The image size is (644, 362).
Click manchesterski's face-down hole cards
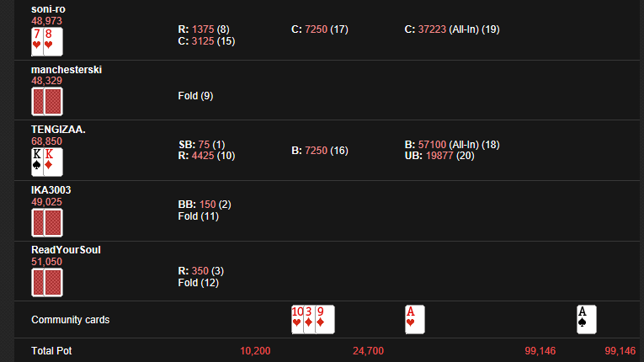coord(47,101)
